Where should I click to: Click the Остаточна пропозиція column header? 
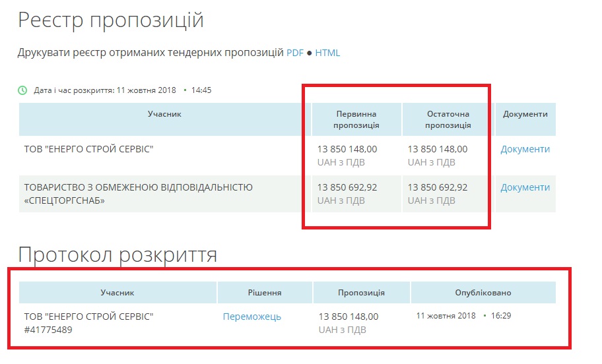[448, 119]
